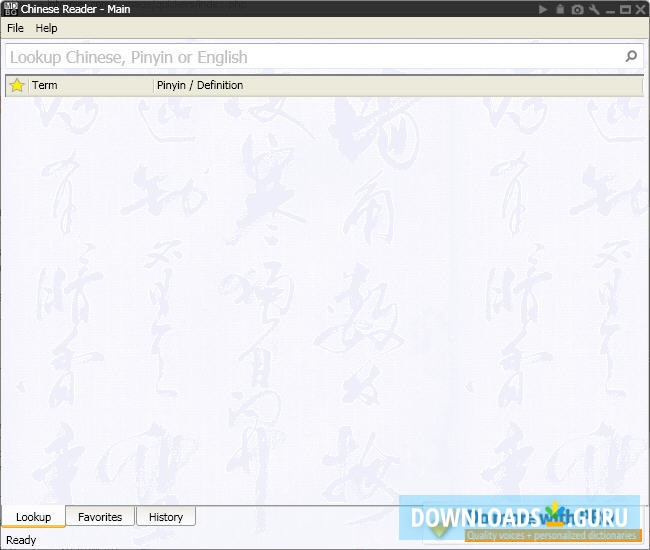Click the magnifier search icon in lookup box

click(x=631, y=56)
